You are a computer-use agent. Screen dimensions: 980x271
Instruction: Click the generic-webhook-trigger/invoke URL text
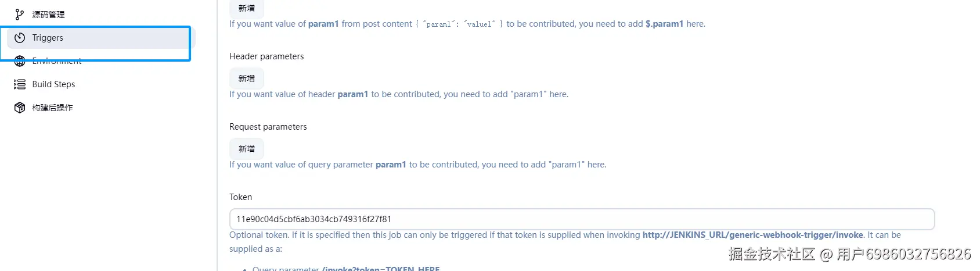point(752,235)
